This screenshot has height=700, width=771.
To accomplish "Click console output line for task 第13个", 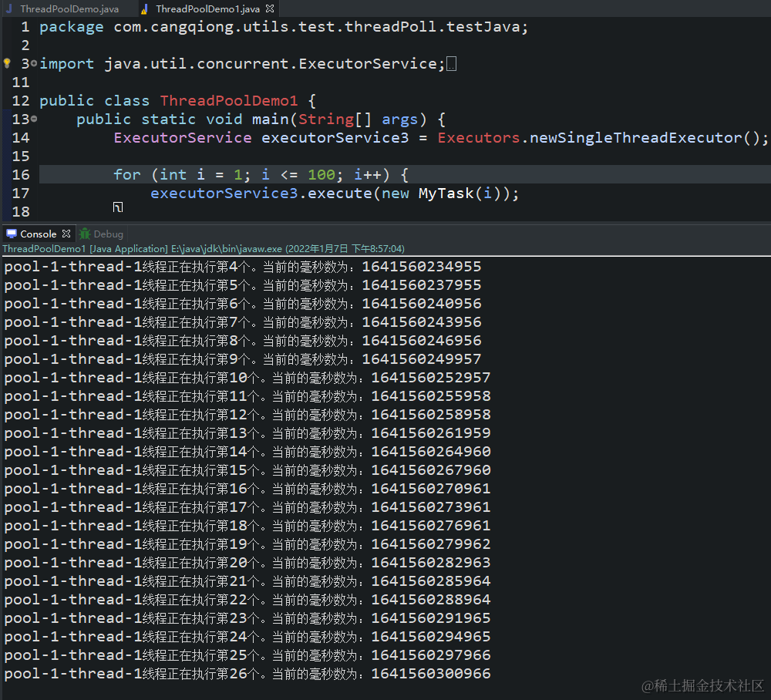I will pyautogui.click(x=247, y=433).
